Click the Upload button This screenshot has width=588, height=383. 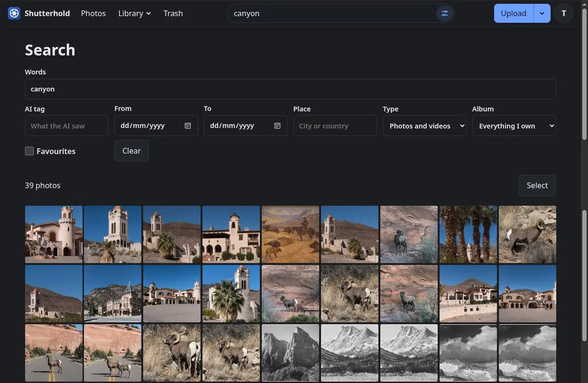(x=514, y=13)
